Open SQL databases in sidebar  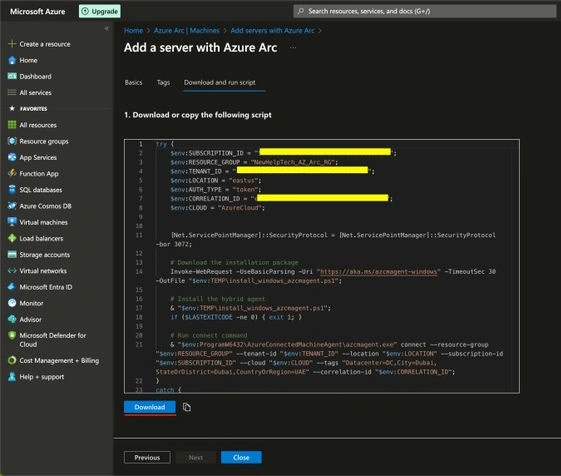point(35,190)
